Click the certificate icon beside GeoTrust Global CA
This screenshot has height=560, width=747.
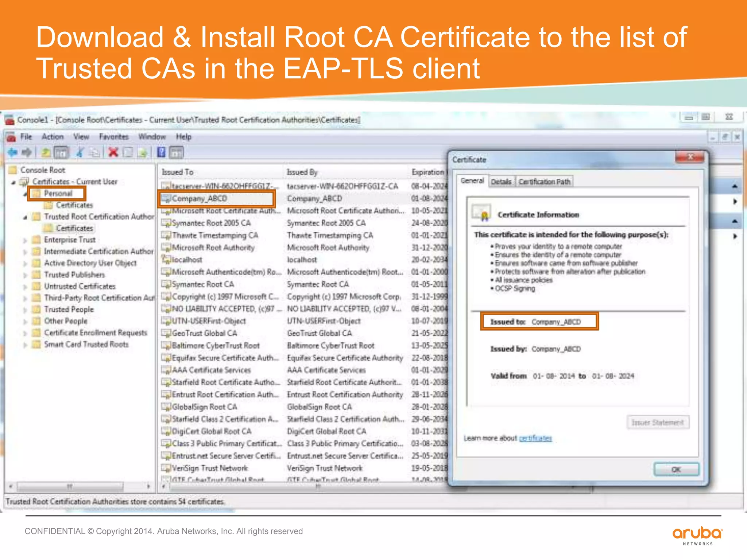point(166,333)
